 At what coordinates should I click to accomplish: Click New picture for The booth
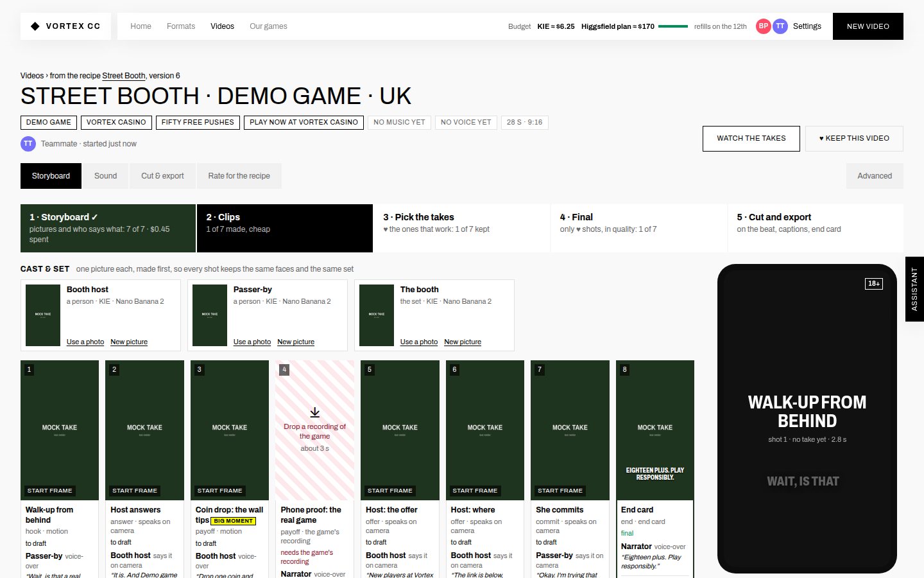(x=463, y=342)
